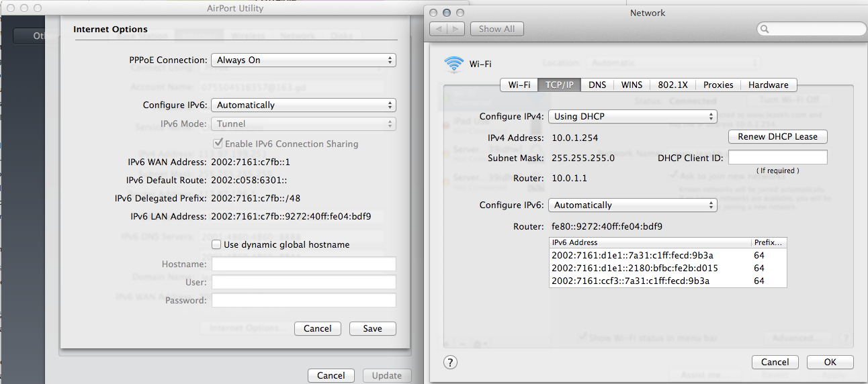The image size is (868, 384).
Task: Click OK in the Network sheet
Action: 830,362
